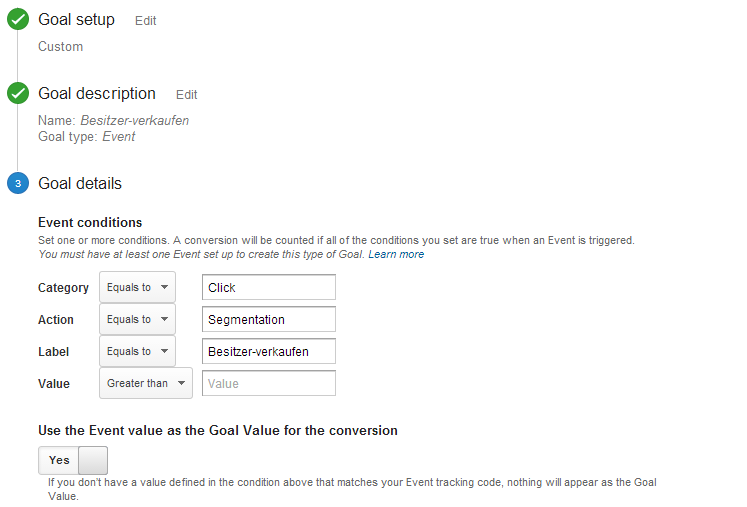Click the Goal details step heading
747x507 pixels.
pyautogui.click(x=80, y=184)
